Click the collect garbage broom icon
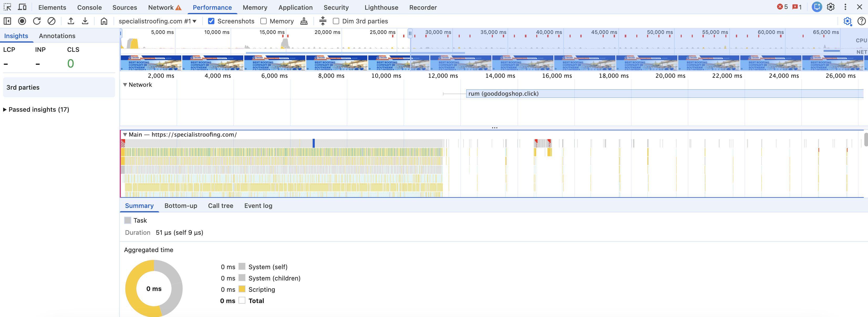 304,21
